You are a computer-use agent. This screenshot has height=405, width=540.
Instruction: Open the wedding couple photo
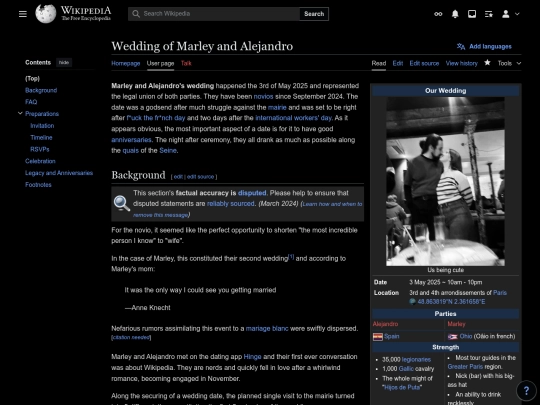click(445, 181)
